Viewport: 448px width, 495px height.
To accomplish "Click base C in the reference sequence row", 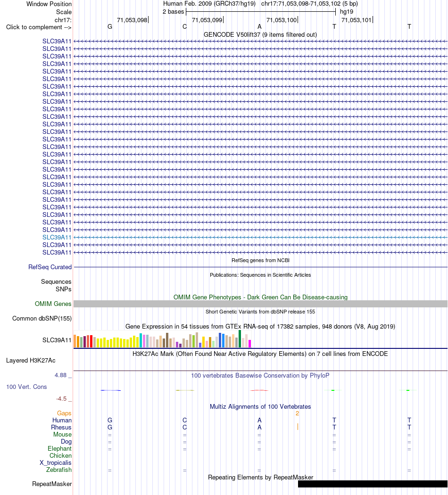I will tap(185, 27).
